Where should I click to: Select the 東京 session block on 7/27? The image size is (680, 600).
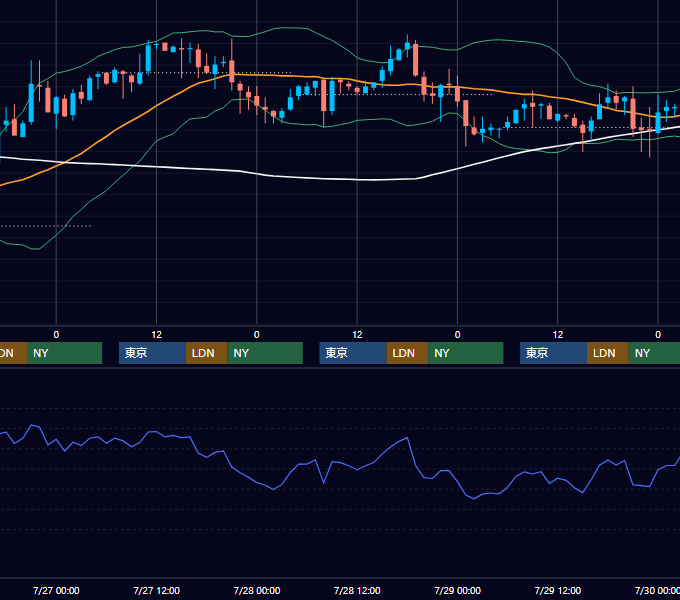point(152,353)
